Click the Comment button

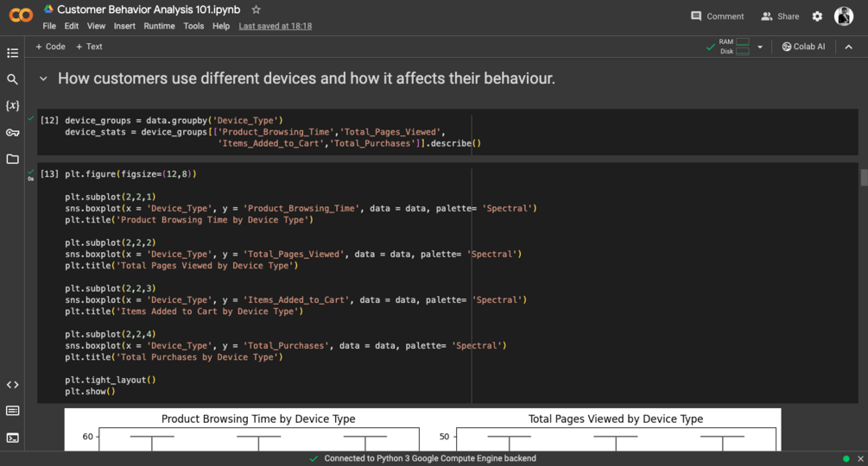click(x=718, y=16)
